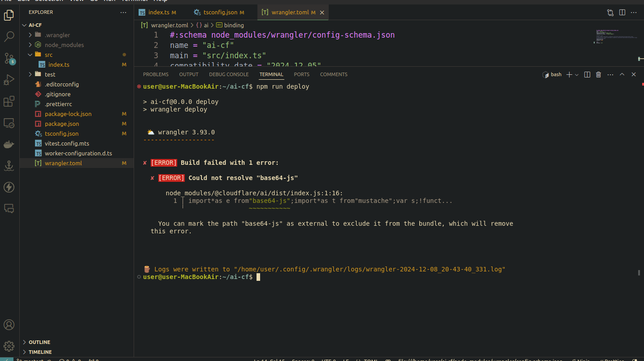
Task: Kill the terminal with trash icon
Action: (598, 74)
